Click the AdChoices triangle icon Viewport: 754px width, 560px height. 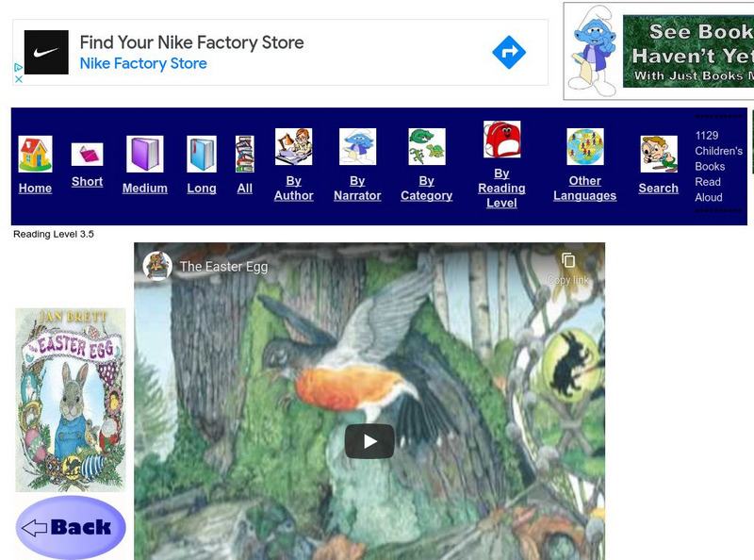click(18, 67)
